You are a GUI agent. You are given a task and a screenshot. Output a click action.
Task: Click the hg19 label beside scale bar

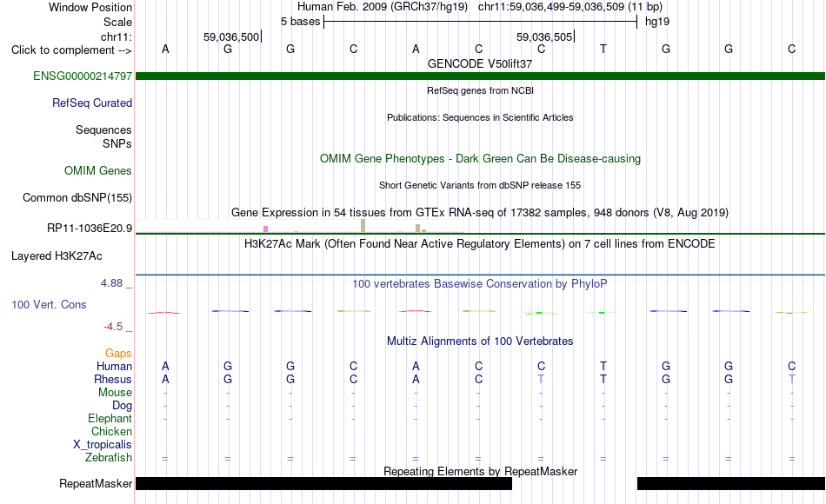point(657,22)
